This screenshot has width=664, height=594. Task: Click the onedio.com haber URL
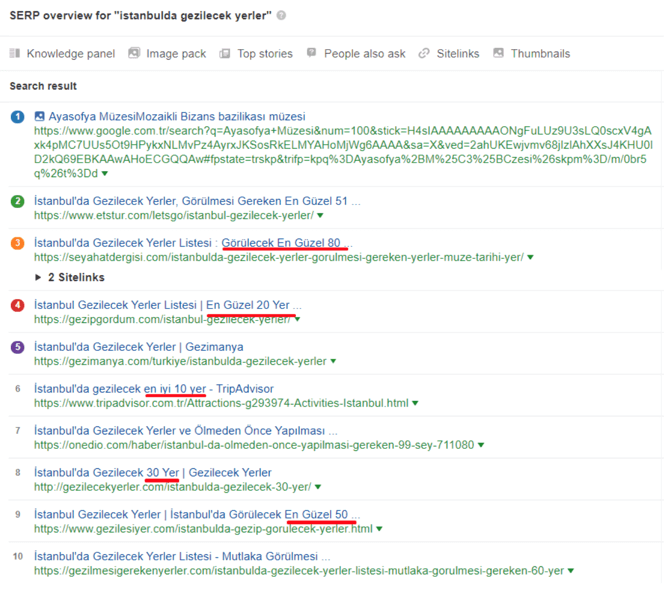(x=254, y=445)
